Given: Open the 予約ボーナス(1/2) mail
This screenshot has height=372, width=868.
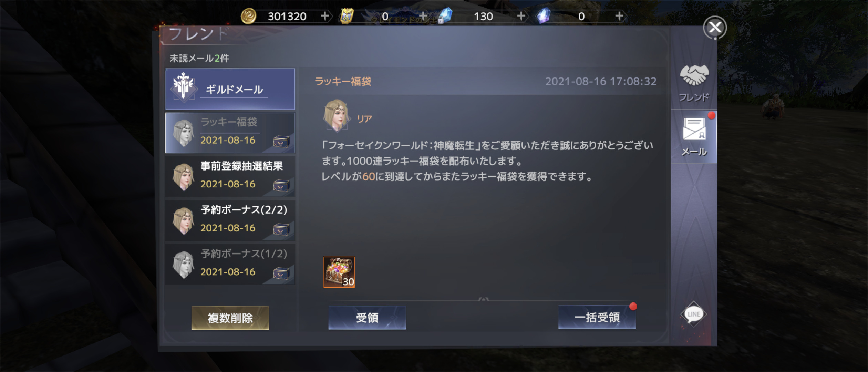Looking at the screenshot, I should click(230, 265).
